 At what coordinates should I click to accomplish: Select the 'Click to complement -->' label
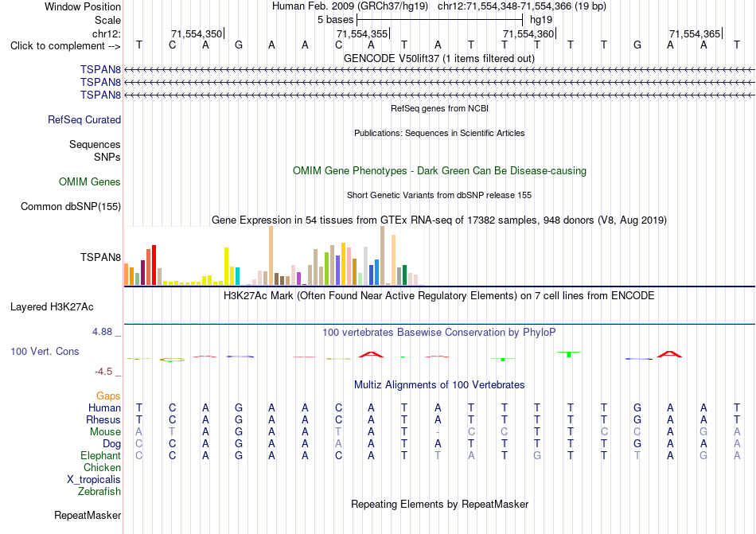coord(65,46)
